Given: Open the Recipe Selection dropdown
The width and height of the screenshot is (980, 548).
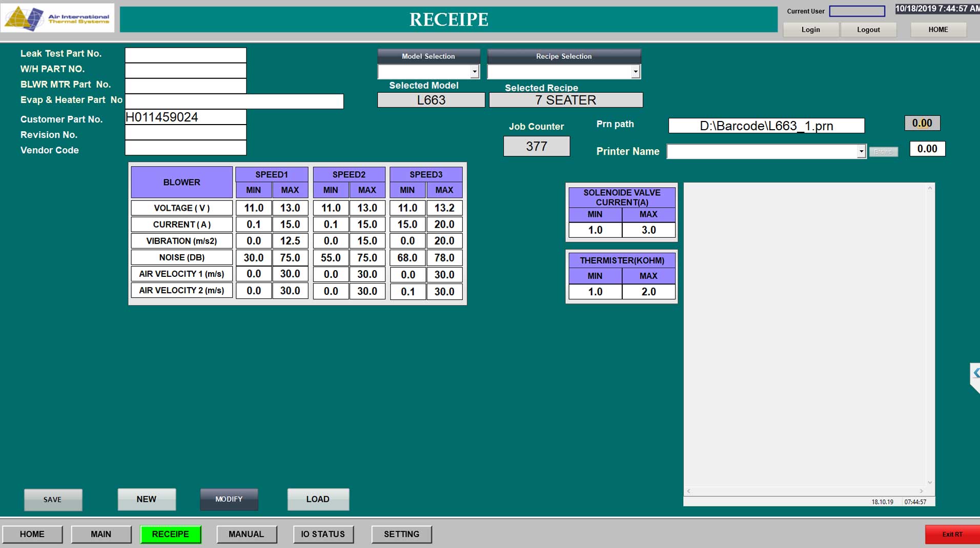Looking at the screenshot, I should 635,72.
